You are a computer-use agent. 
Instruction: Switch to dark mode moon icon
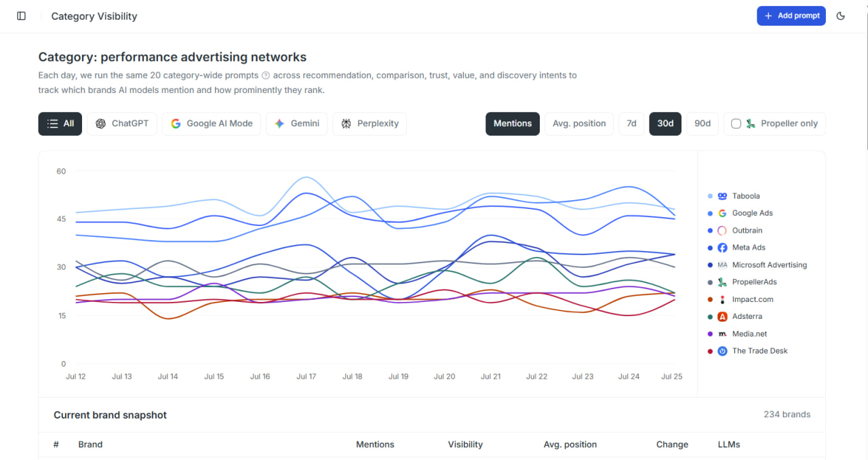click(841, 16)
